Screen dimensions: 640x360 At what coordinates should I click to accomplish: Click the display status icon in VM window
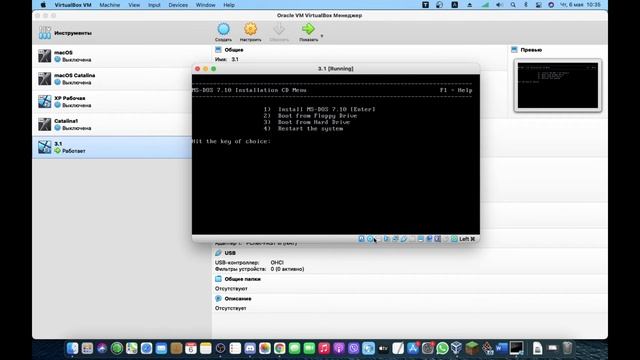point(420,239)
